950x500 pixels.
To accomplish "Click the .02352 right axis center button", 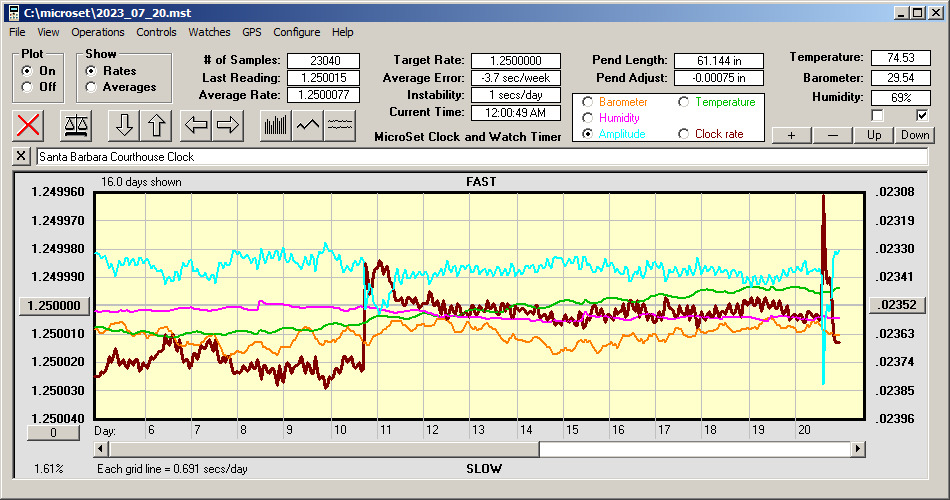I will pos(897,305).
